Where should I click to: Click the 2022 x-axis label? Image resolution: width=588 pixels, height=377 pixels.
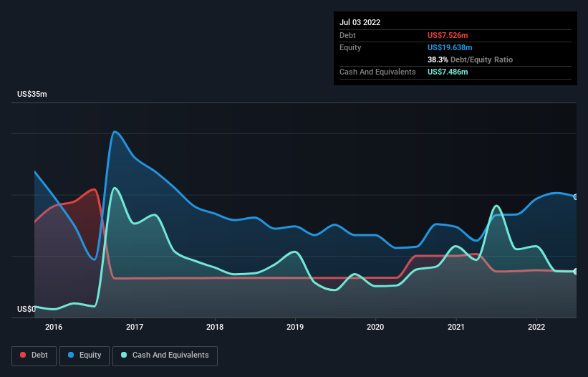tap(536, 327)
